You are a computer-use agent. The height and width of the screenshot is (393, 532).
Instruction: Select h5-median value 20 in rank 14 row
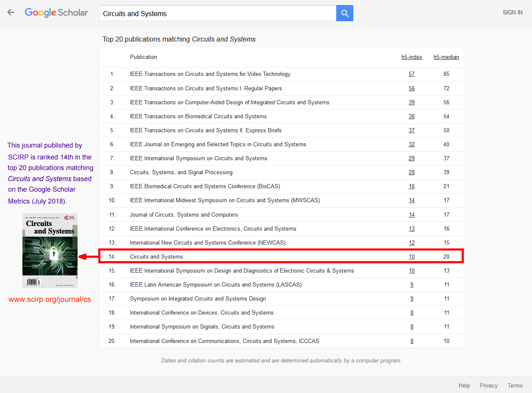[x=446, y=256]
